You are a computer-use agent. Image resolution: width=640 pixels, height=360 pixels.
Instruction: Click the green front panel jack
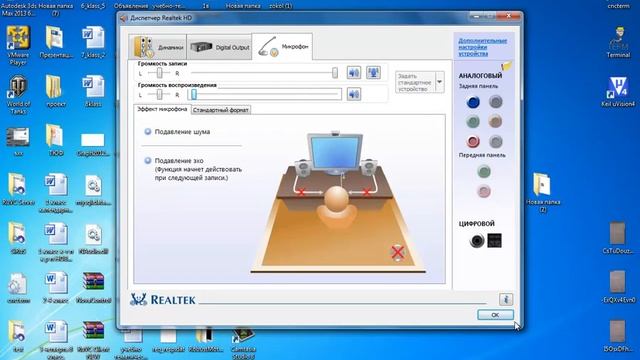(484, 172)
